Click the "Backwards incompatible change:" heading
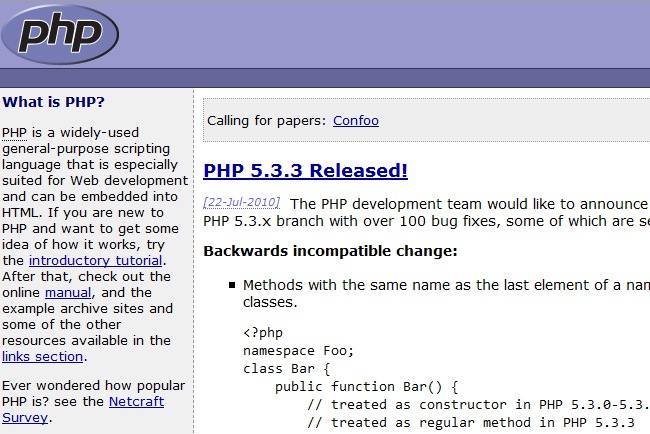The image size is (650, 434). click(330, 250)
